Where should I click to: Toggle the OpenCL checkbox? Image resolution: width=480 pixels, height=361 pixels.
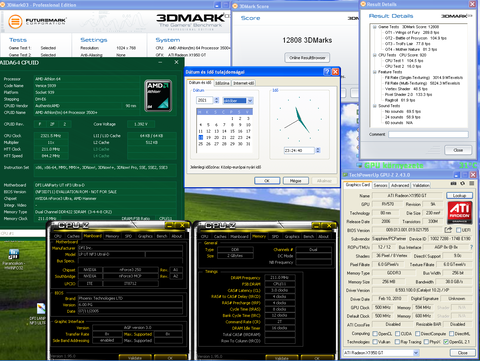(375, 334)
